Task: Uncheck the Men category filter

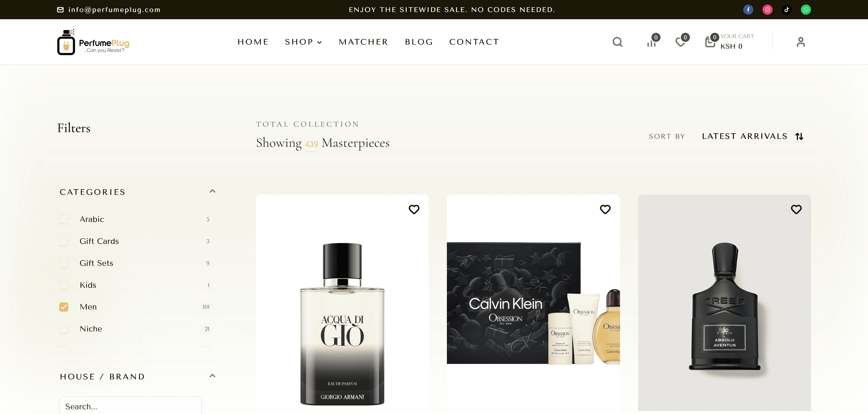Action: coord(64,307)
